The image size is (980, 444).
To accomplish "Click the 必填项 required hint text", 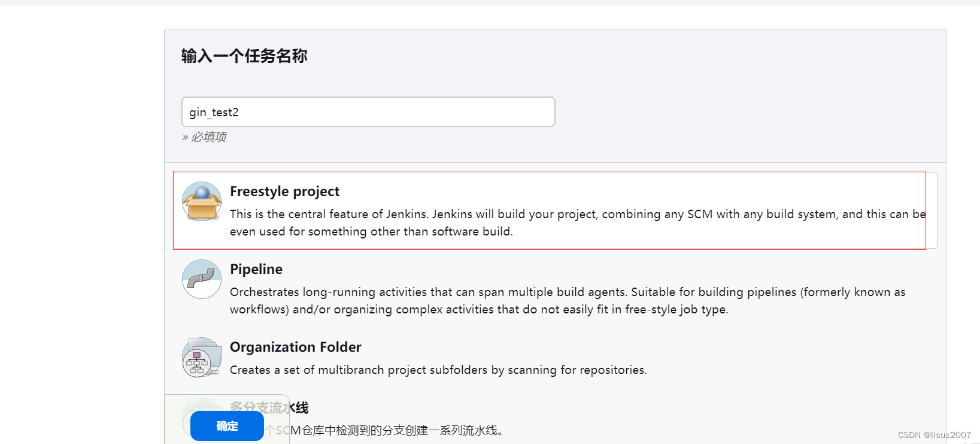I will click(x=204, y=137).
